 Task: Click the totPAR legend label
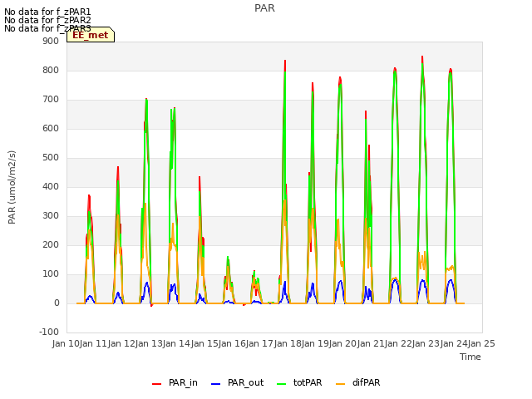tap(308, 382)
